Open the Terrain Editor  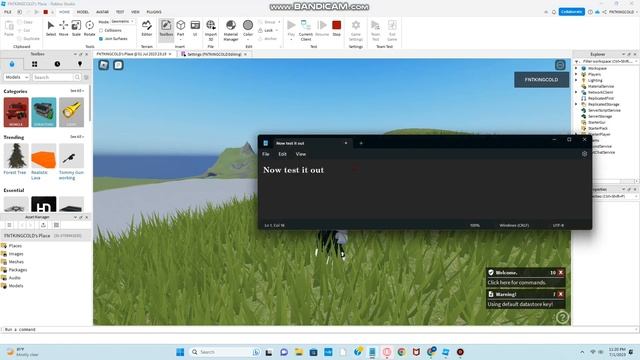(x=147, y=29)
